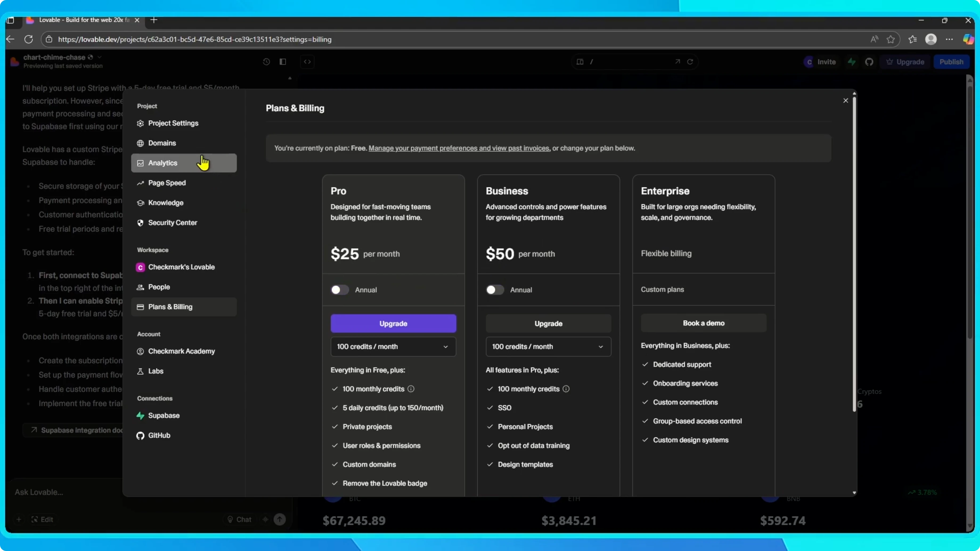Open the Pro plan credits dropdown
The width and height of the screenshot is (980, 551).
(393, 346)
